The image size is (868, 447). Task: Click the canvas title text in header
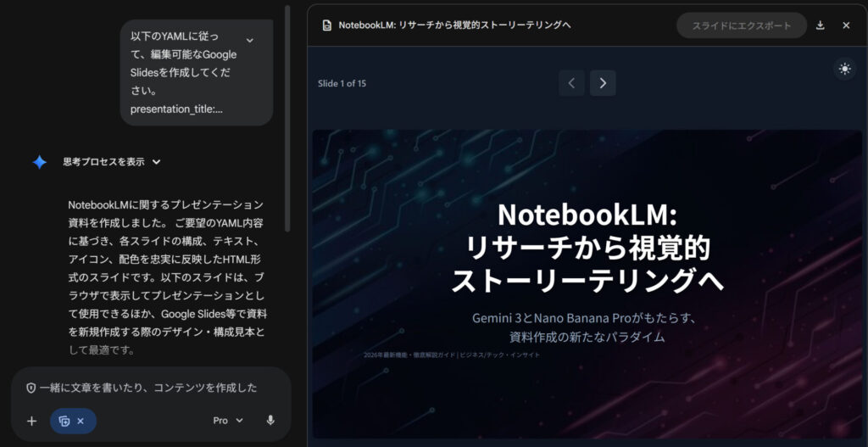(454, 25)
